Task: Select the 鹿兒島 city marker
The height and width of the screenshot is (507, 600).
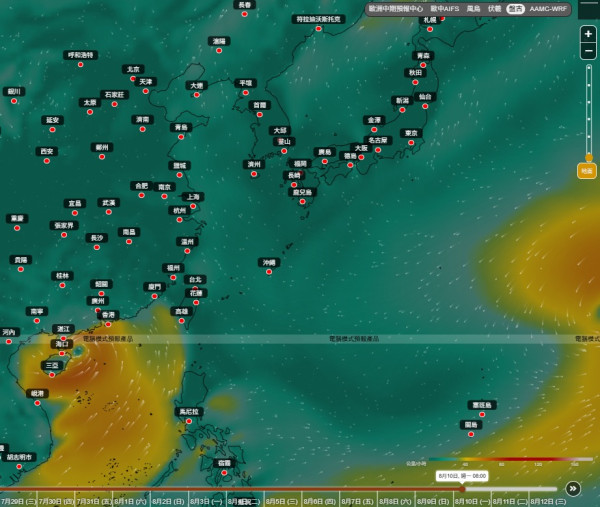Action: (302, 201)
